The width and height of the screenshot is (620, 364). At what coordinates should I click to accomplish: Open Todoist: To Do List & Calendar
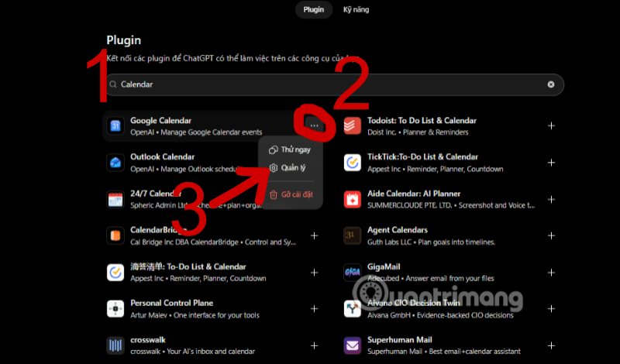coord(422,121)
